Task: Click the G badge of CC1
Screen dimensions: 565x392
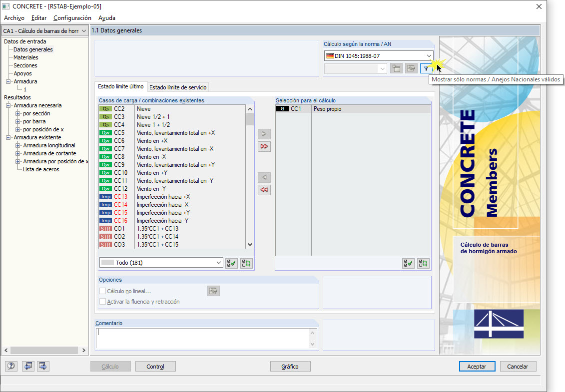Action: click(283, 109)
